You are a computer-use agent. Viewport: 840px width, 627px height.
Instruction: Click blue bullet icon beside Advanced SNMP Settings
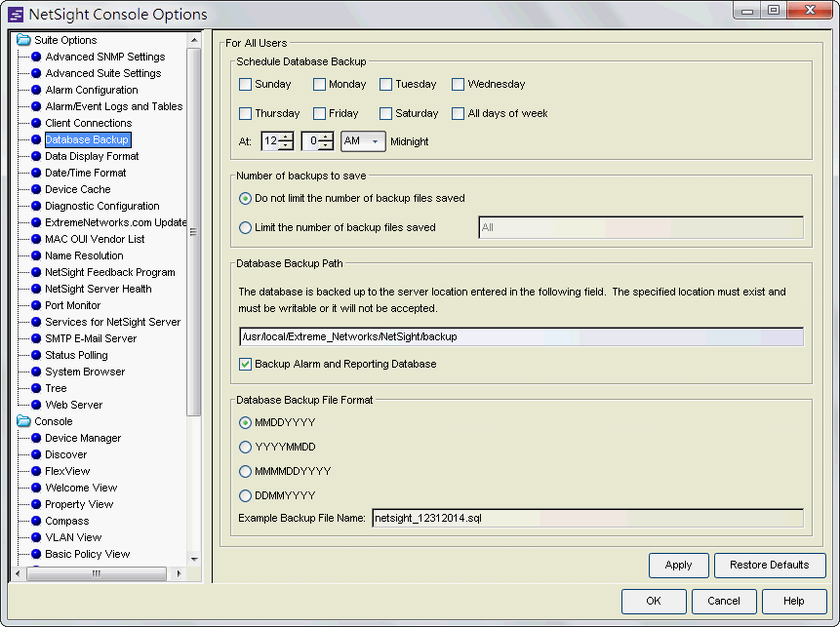point(36,57)
